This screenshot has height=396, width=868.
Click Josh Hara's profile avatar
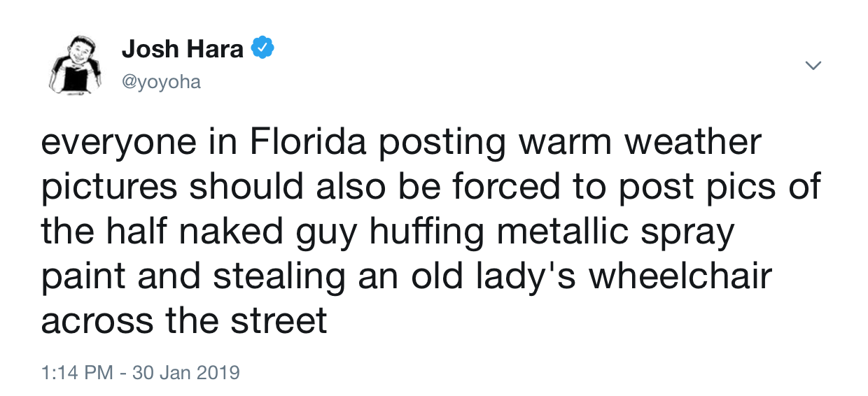point(73,64)
